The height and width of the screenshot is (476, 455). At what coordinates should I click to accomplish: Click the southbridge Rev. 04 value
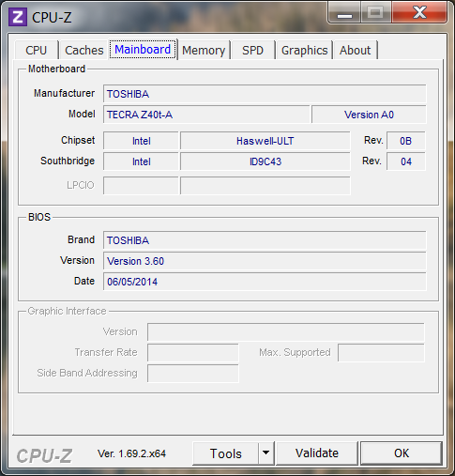point(406,161)
